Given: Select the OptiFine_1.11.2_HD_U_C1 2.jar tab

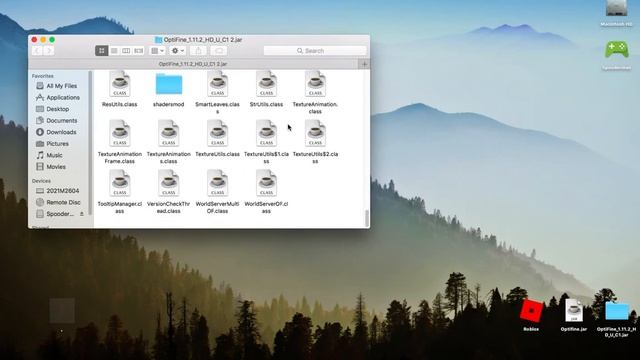Looking at the screenshot, I should [193, 64].
